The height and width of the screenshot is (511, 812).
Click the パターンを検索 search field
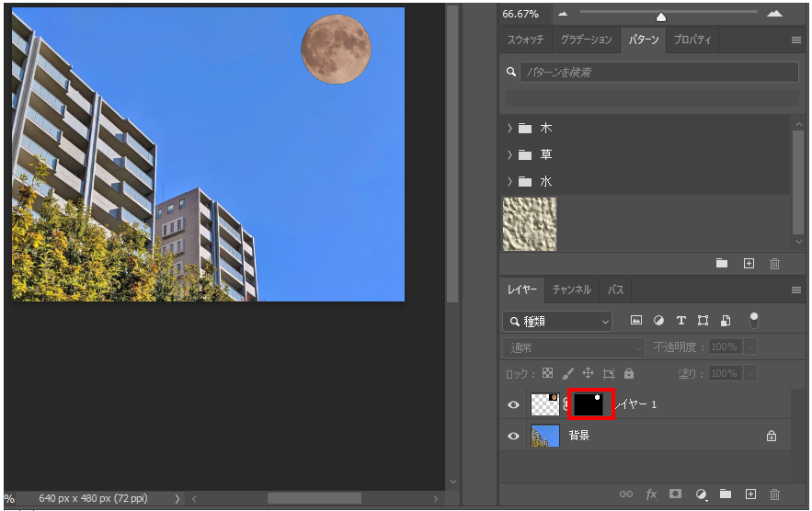click(658, 72)
